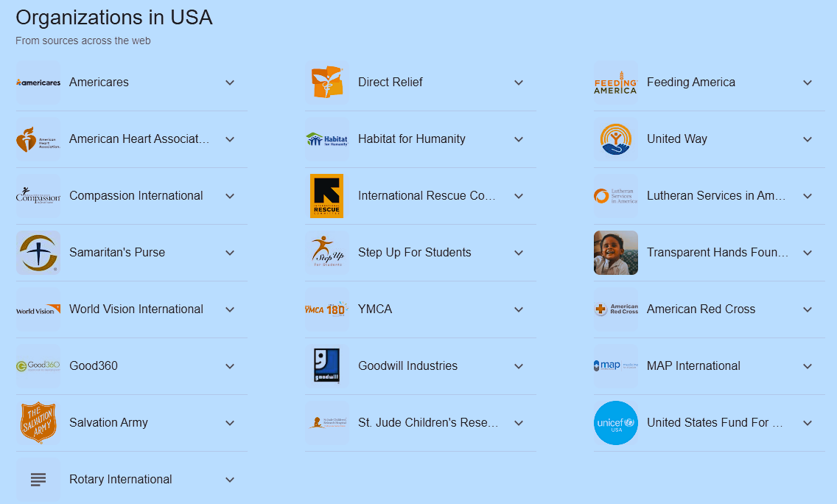Expand the MAP International chevron
The width and height of the screenshot is (837, 504).
click(808, 366)
